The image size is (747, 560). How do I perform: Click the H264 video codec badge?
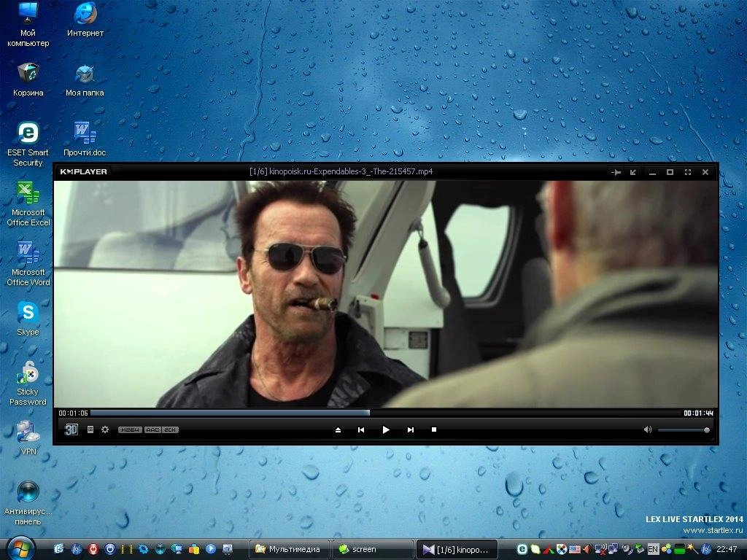pyautogui.click(x=130, y=429)
